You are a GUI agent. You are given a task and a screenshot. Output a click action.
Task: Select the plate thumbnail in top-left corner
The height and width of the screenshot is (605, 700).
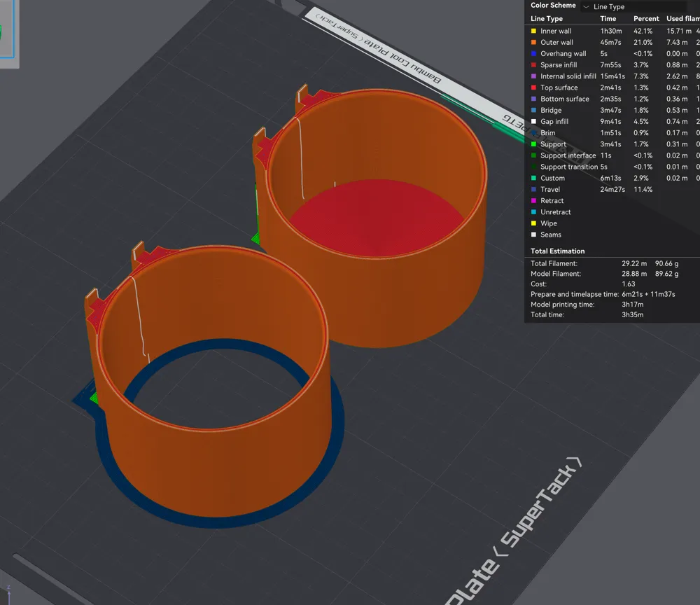8,33
